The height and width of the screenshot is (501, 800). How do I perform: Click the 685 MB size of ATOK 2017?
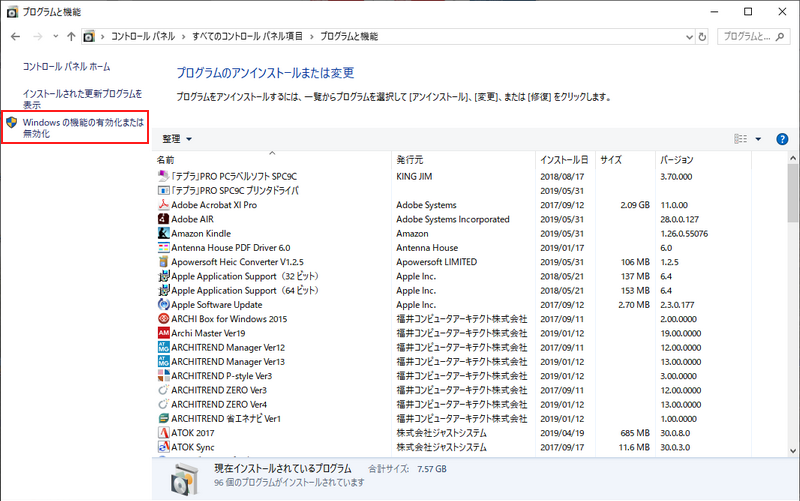click(x=635, y=433)
